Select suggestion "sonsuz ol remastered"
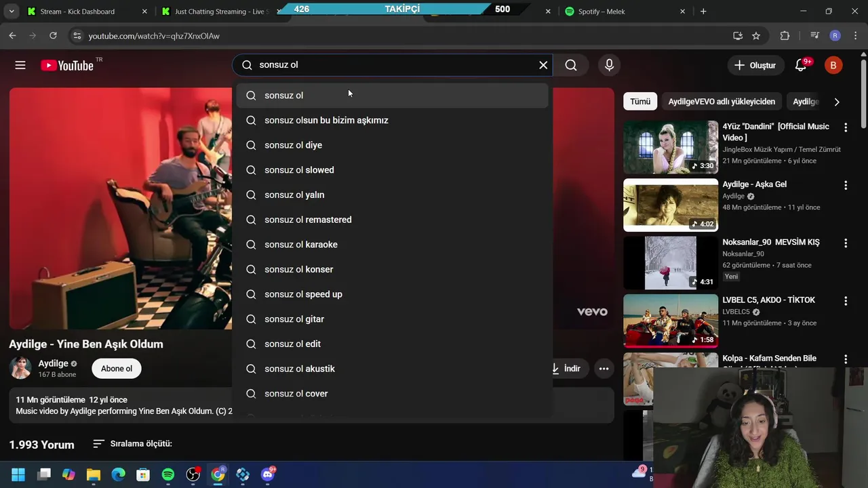 [x=392, y=220]
